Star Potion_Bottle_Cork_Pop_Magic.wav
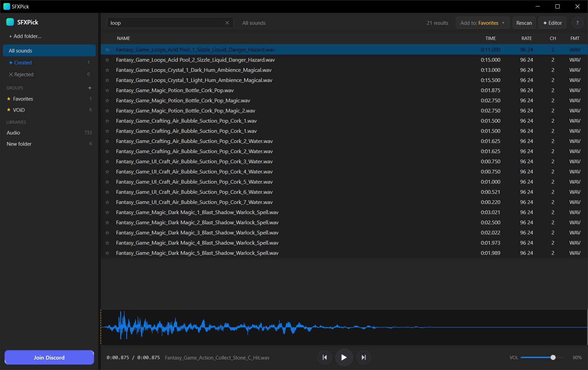Image resolution: width=588 pixels, height=370 pixels. tap(107, 101)
